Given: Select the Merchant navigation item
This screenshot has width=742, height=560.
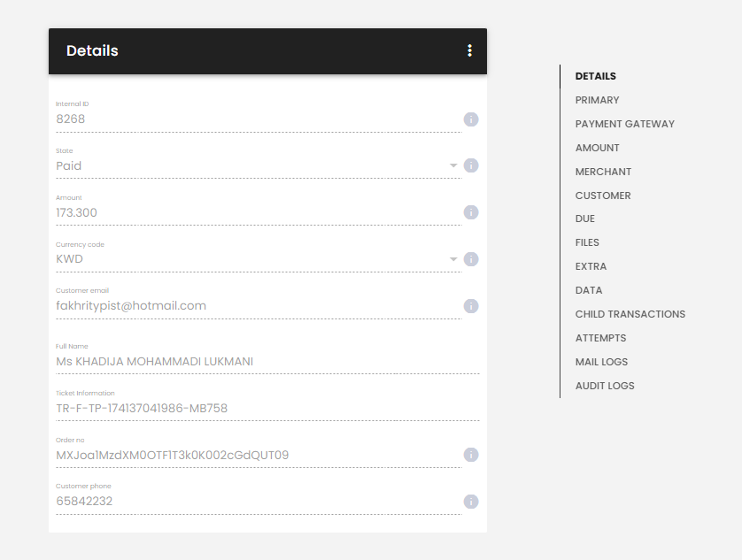Looking at the screenshot, I should click(x=603, y=172).
